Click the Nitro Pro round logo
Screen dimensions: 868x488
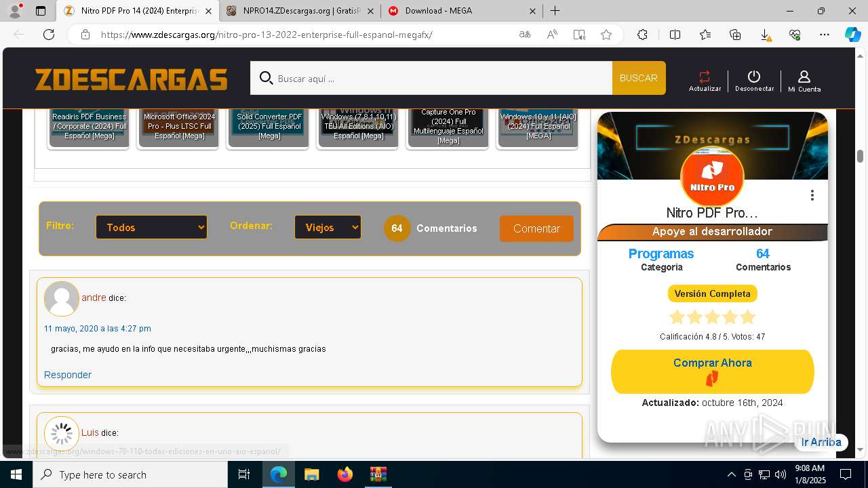coord(712,176)
